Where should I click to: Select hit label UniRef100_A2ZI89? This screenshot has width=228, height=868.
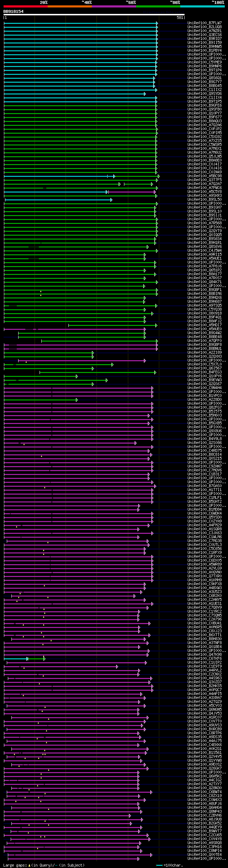point(204,352)
